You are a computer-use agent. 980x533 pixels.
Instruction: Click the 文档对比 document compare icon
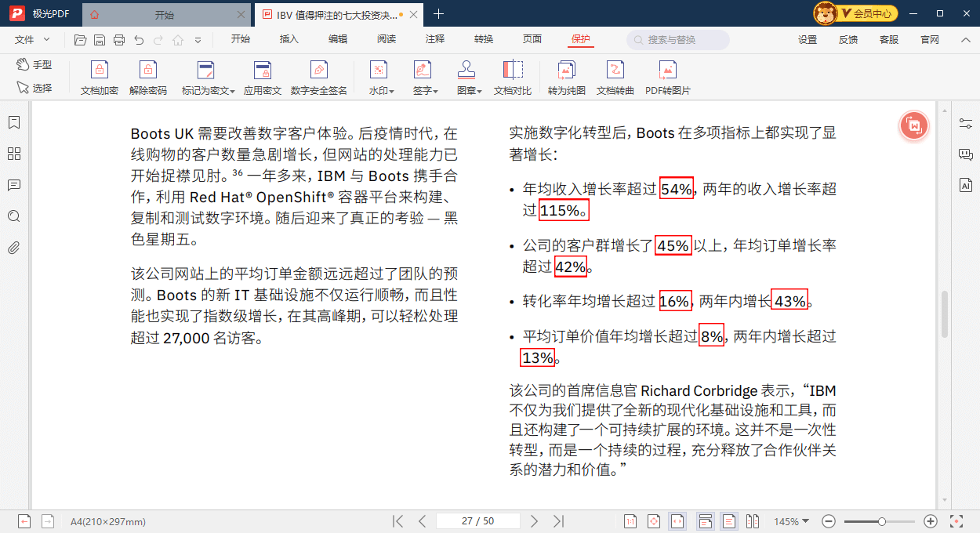[x=513, y=71]
